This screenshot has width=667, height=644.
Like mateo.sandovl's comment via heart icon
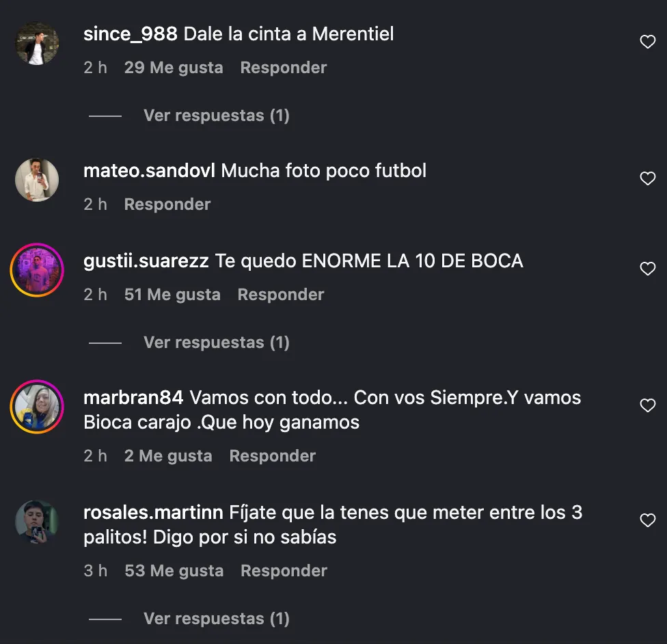click(x=647, y=178)
